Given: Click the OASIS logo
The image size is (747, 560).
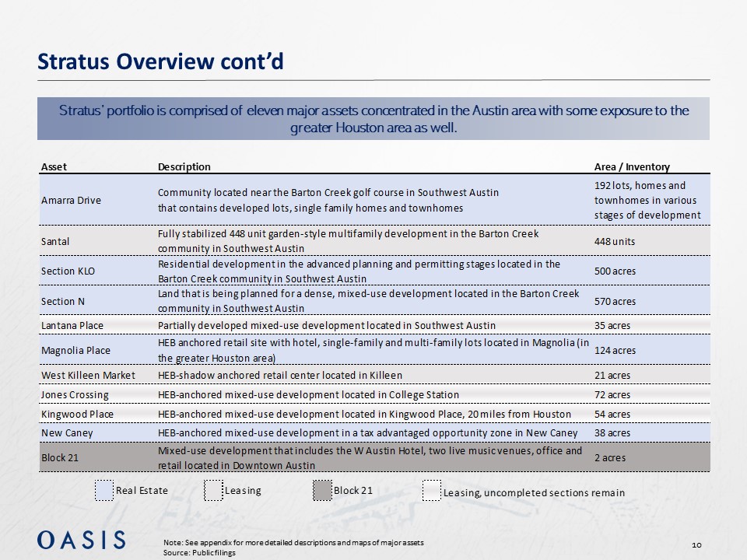Looking at the screenshot, I should [x=82, y=540].
